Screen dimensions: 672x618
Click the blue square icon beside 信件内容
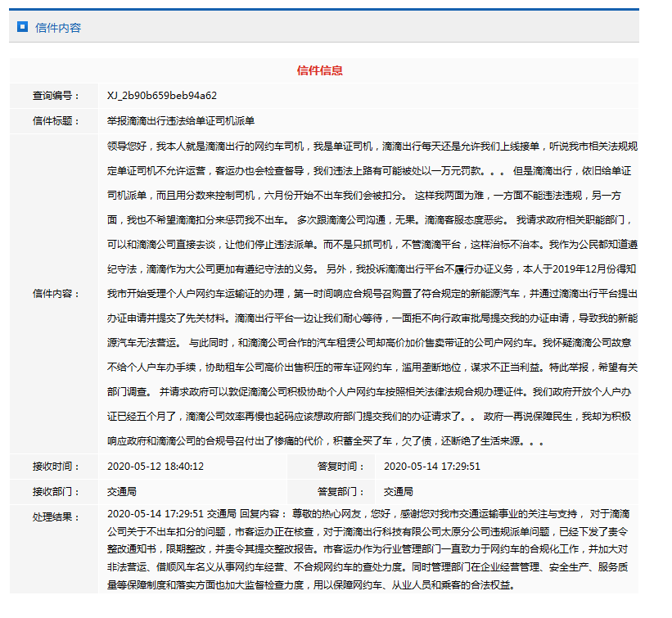[22, 26]
